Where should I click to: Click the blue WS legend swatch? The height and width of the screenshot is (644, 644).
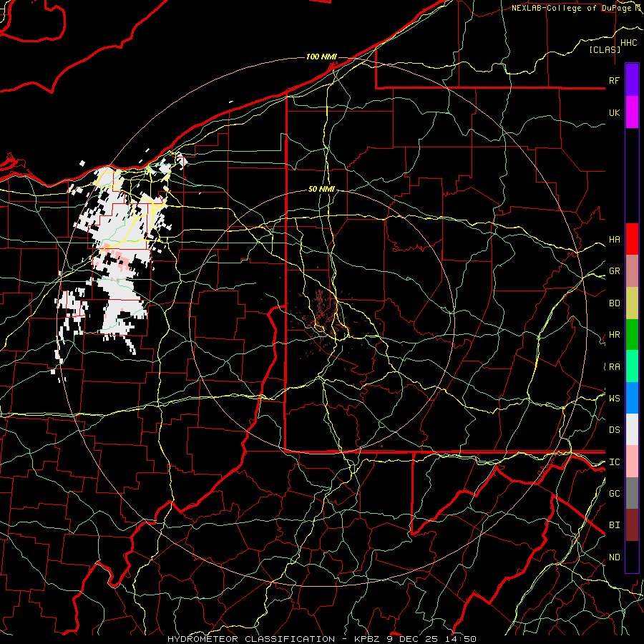tap(632, 398)
